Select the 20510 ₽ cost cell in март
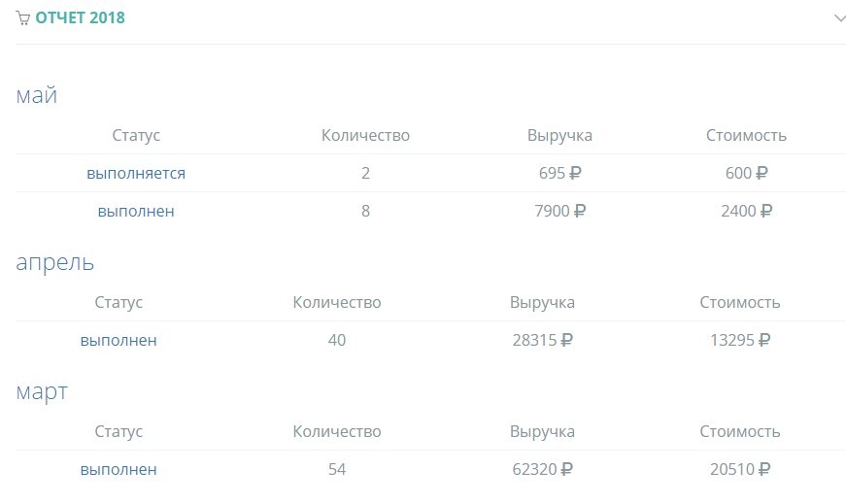This screenshot has width=846, height=504. [x=740, y=469]
